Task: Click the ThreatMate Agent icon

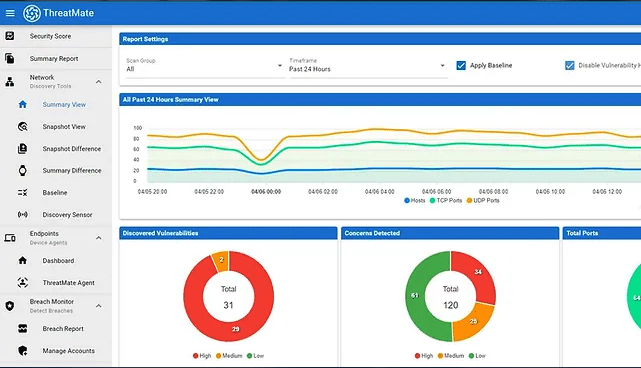Action: coord(23,283)
